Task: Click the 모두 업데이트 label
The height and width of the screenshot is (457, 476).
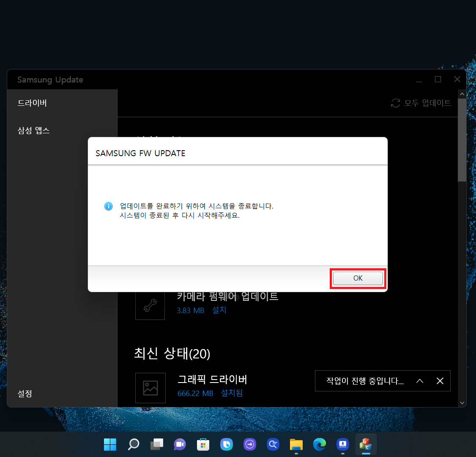Action: click(427, 103)
